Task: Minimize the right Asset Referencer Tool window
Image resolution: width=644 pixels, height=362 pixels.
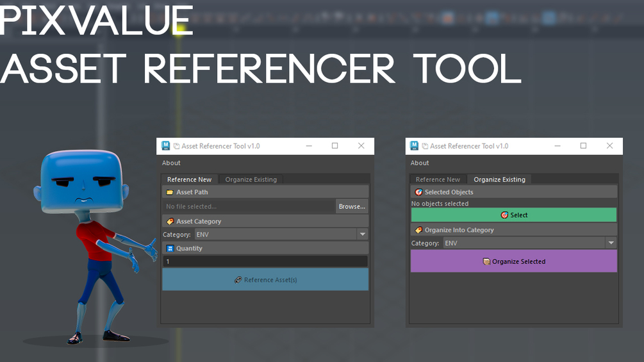Action: coord(557,146)
